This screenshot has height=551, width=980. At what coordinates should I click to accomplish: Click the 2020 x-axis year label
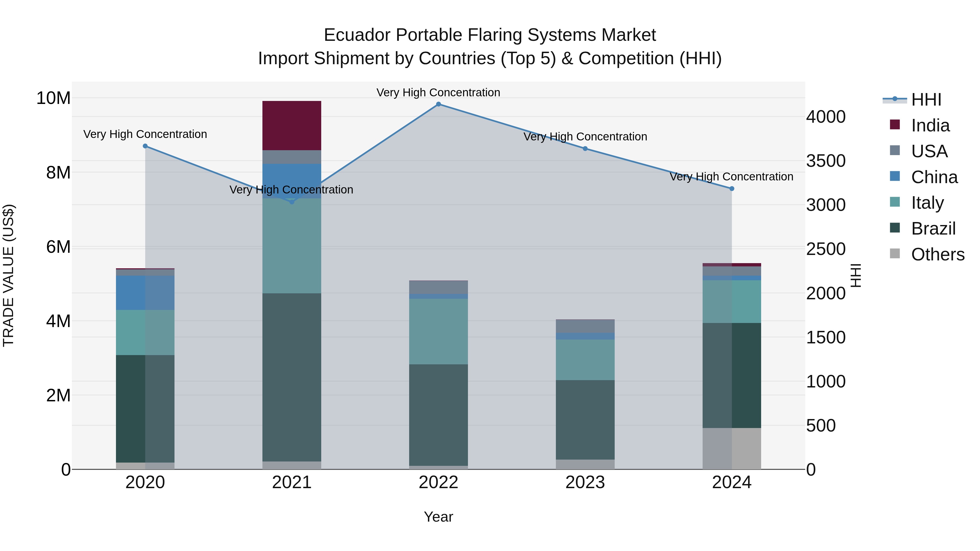click(x=145, y=482)
